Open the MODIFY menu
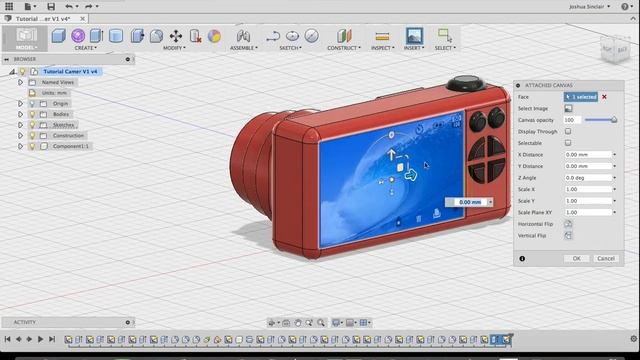Viewport: 640px width, 360px height. [174, 48]
